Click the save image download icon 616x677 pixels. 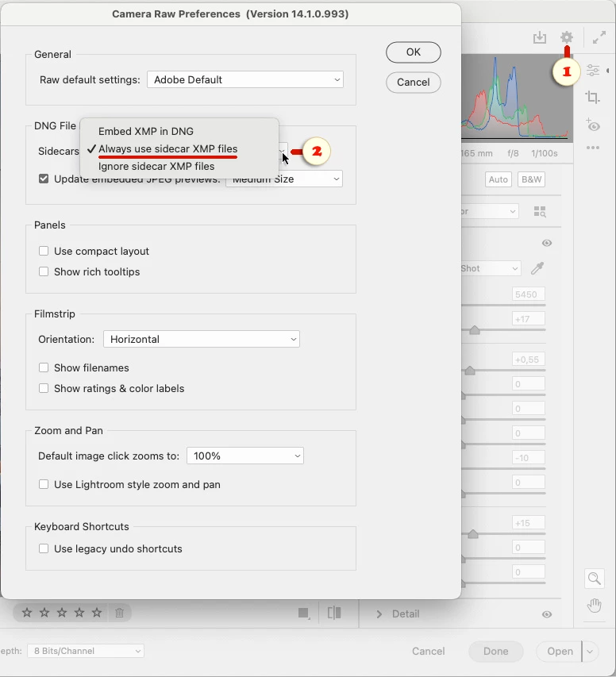tap(540, 37)
